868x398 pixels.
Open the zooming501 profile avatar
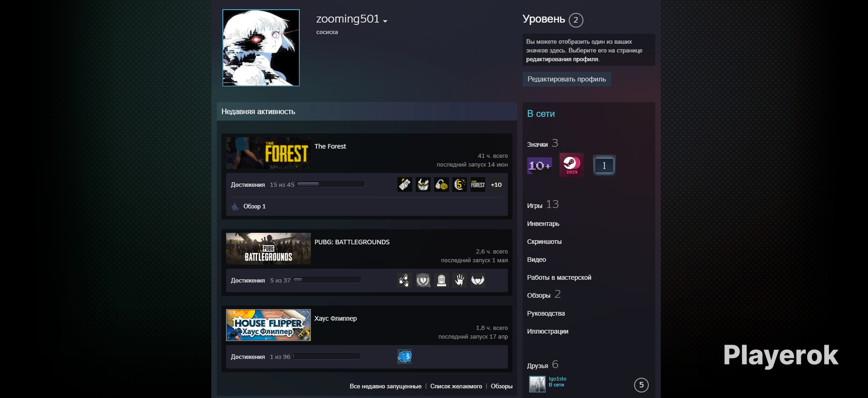coord(261,48)
